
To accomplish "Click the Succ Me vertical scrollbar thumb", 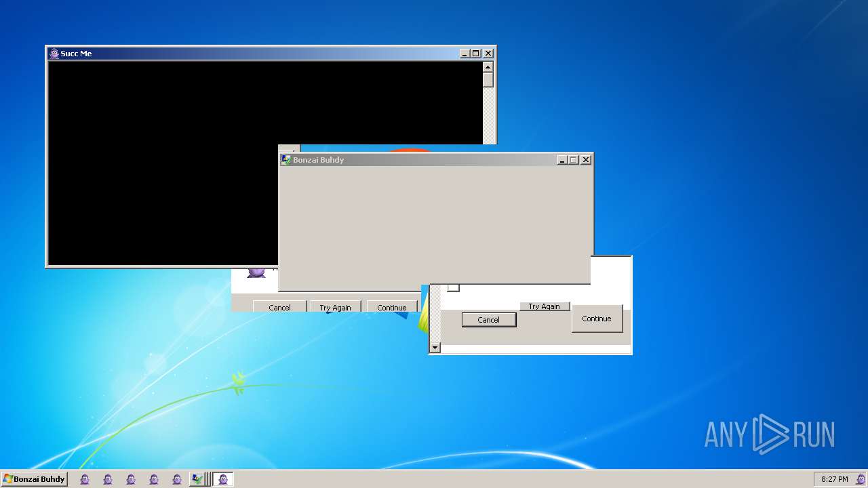I will coord(488,79).
